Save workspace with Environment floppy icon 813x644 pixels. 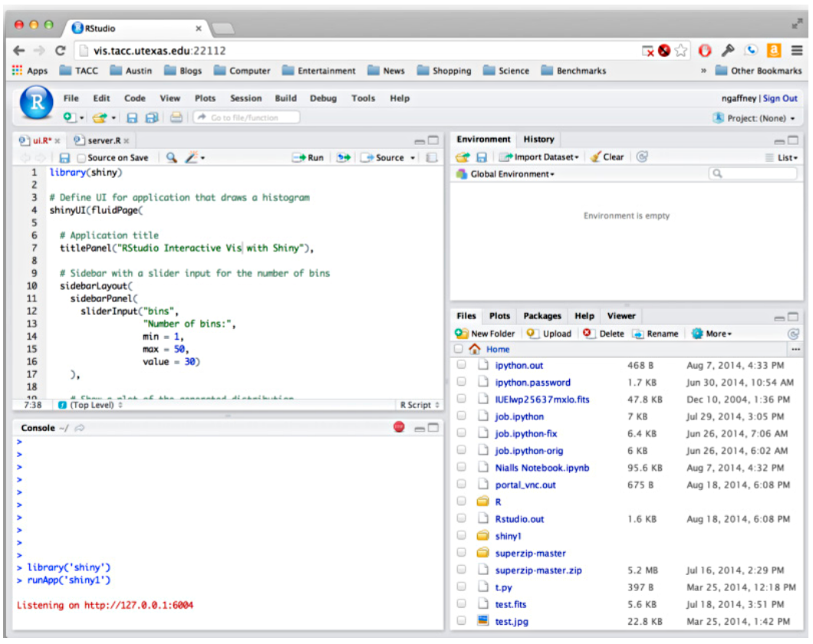pos(482,157)
